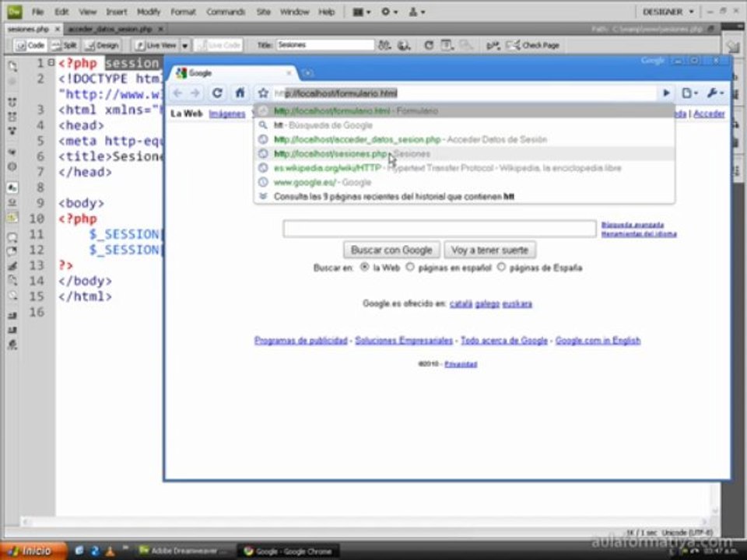Open the Extend Dreamweaver gear dropdown
The height and width of the screenshot is (560, 747).
tap(389, 12)
